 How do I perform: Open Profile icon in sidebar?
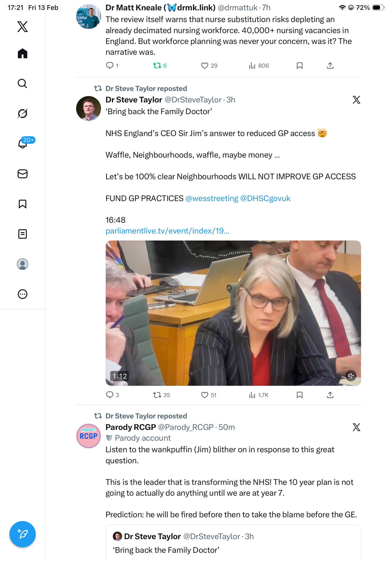pos(23,264)
